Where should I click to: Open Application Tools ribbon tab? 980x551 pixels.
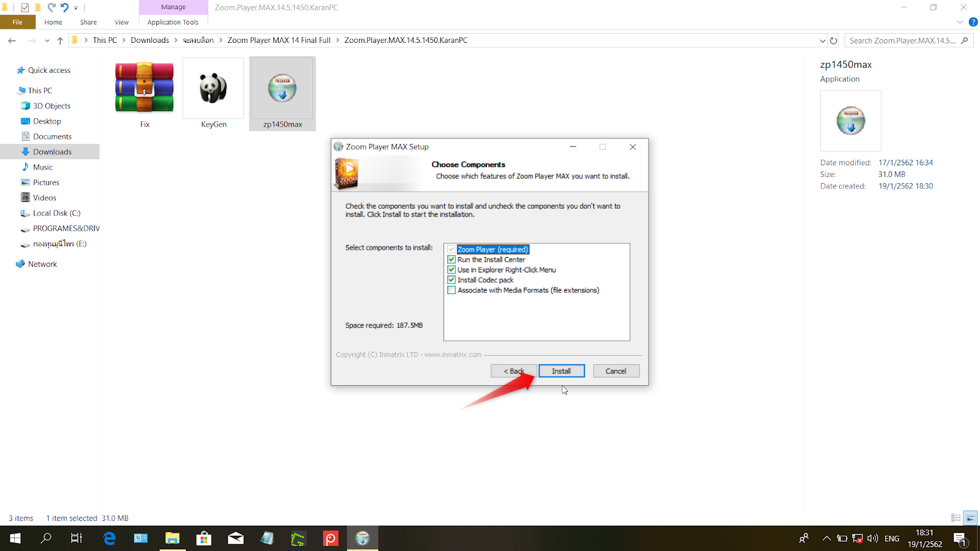[173, 22]
